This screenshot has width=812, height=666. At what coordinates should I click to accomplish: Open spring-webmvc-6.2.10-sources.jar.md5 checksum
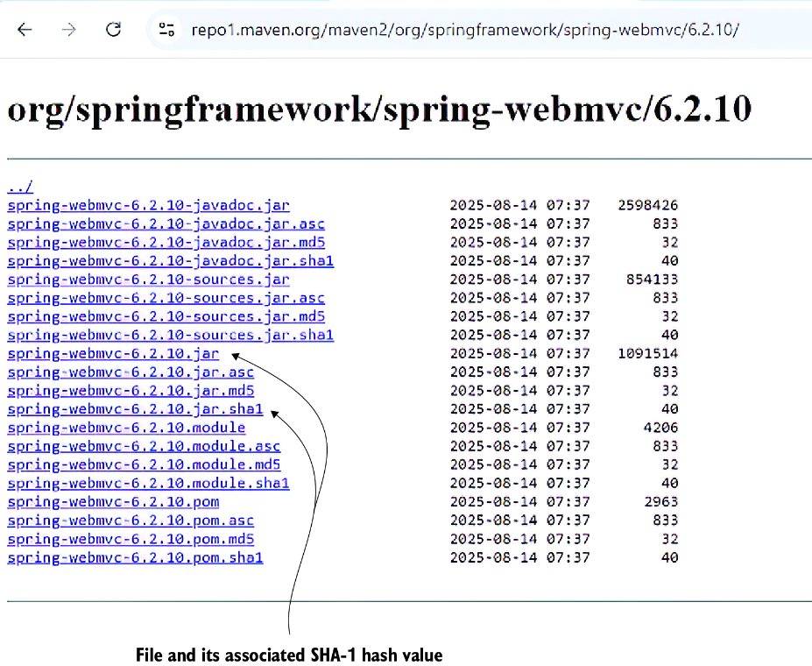[x=166, y=316]
